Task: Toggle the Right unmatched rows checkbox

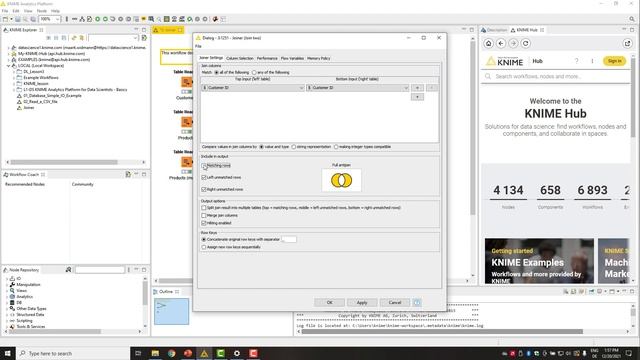Action: 204,189
